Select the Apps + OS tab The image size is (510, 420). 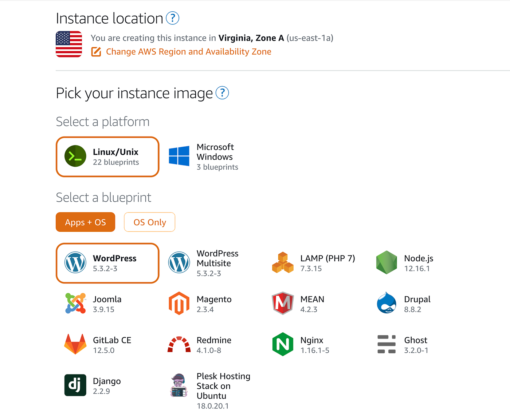[85, 222]
